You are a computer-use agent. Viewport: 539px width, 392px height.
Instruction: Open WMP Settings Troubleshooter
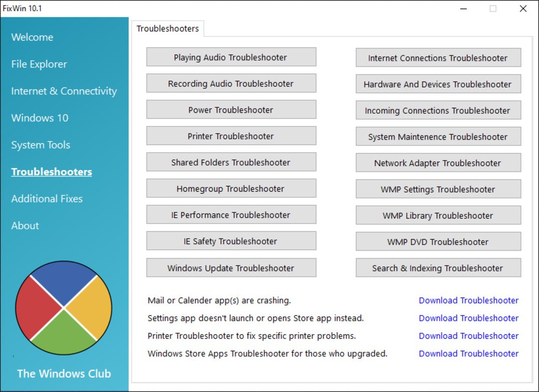(438, 189)
